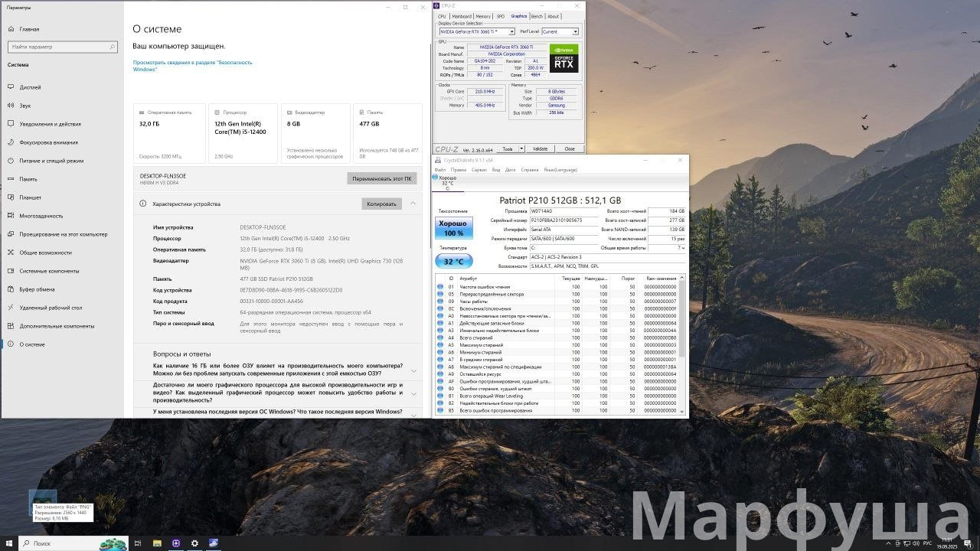Collapse the Характеристики устройства section chevron

(413, 204)
